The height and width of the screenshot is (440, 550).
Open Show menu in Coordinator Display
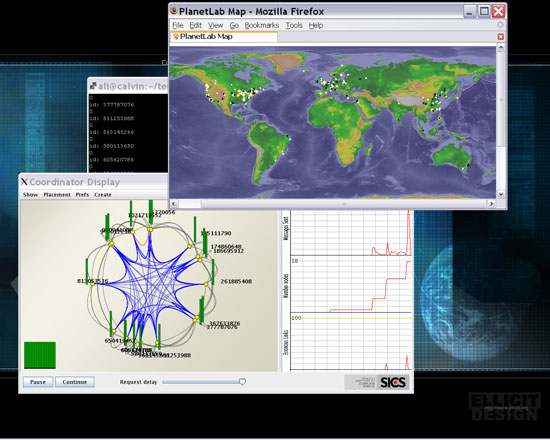[31, 195]
